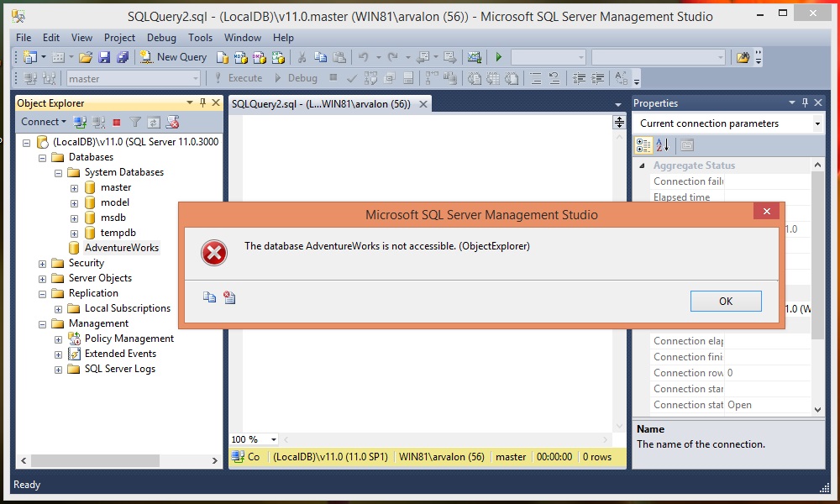
Task: Toggle pin on Object Explorer panel
Action: coord(203,102)
